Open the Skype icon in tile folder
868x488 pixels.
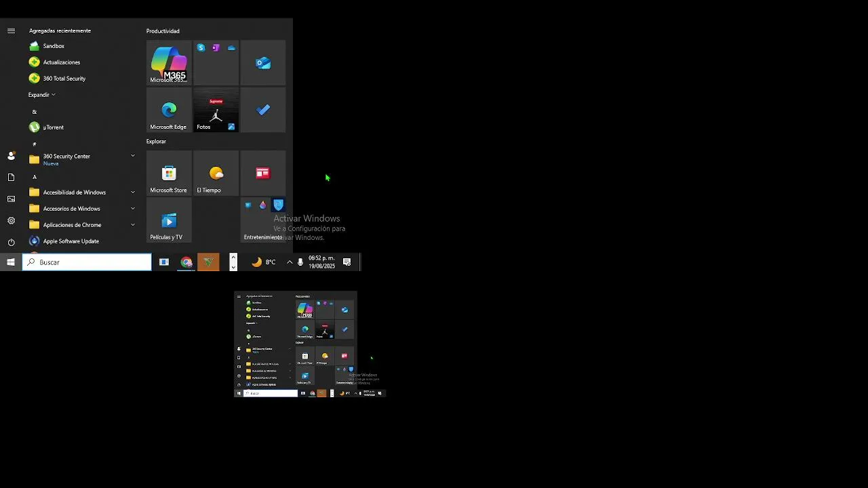click(201, 47)
